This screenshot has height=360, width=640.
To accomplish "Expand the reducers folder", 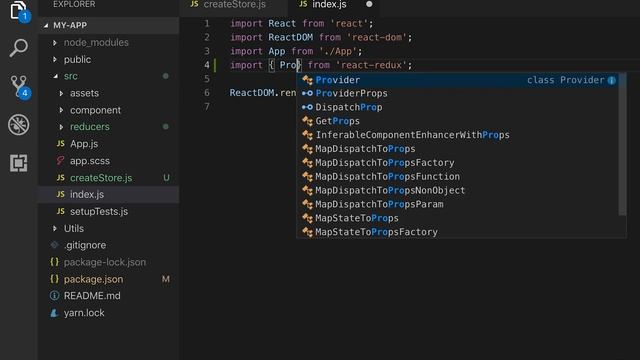I will 61,127.
